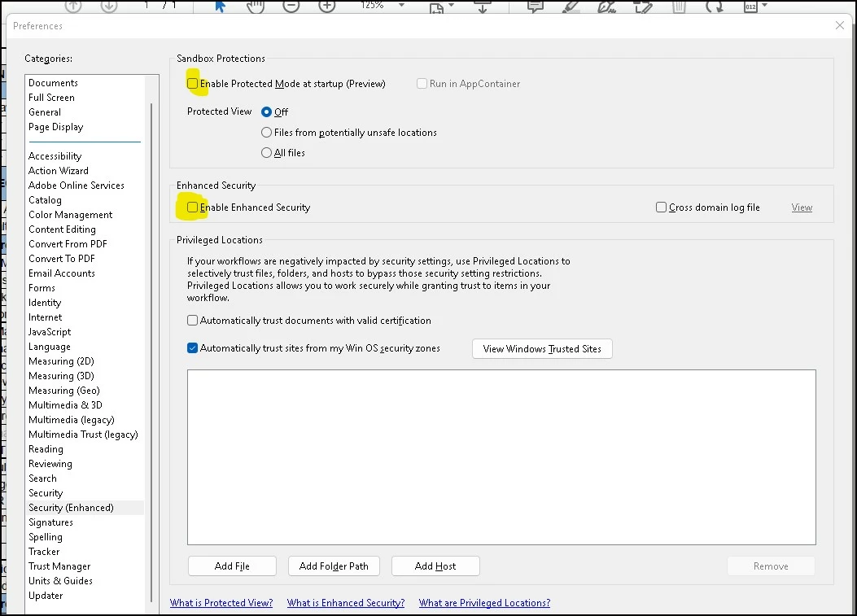The height and width of the screenshot is (616, 857).
Task: Open What is Enhanced Security link
Action: pos(346,603)
